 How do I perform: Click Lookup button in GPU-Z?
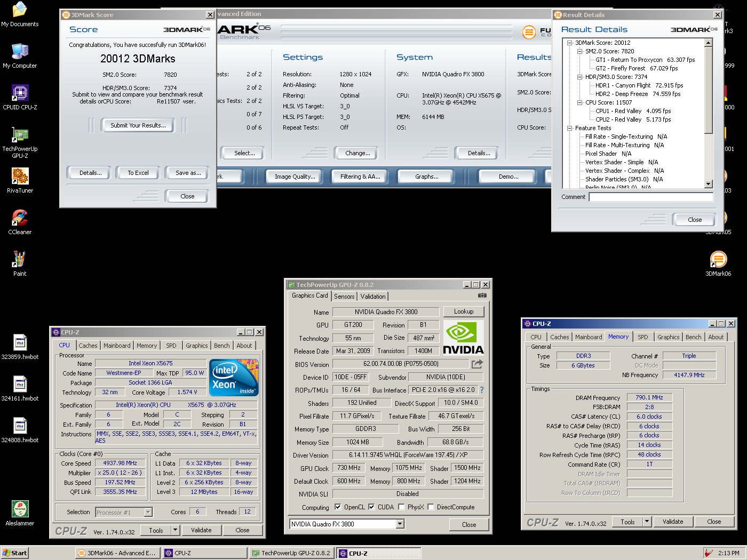pyautogui.click(x=464, y=311)
